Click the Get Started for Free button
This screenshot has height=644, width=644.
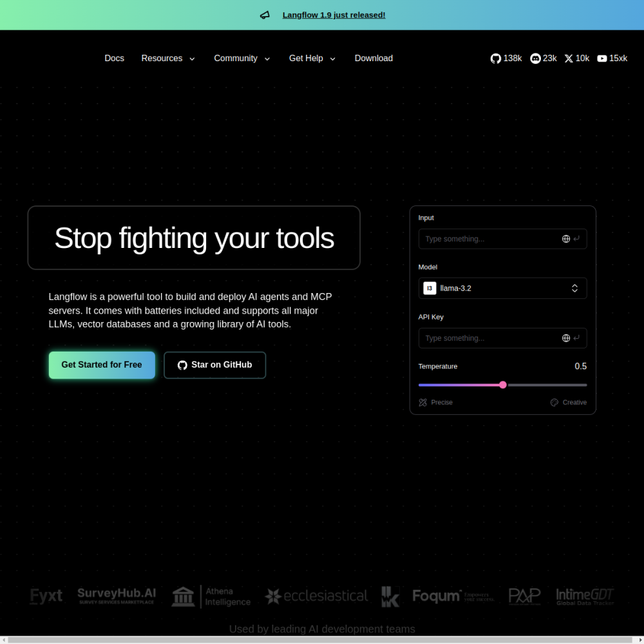pos(102,365)
